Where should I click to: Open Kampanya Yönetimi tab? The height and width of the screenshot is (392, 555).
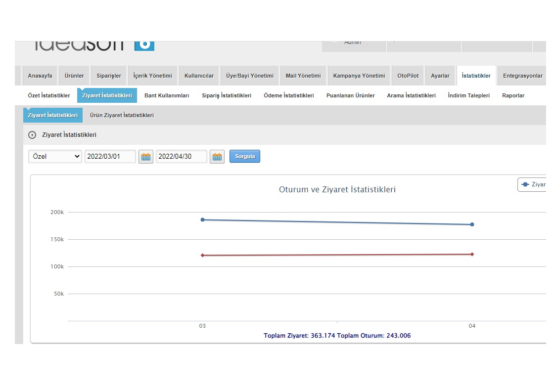tap(359, 76)
